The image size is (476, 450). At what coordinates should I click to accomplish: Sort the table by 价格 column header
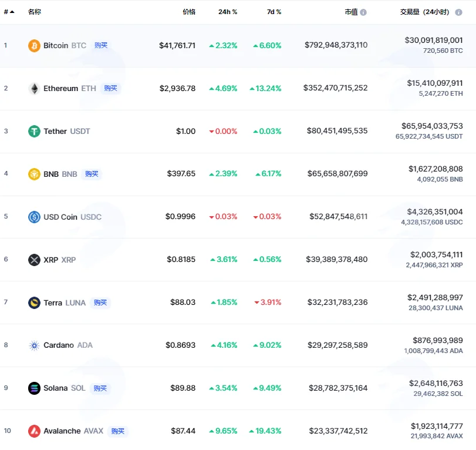(189, 12)
